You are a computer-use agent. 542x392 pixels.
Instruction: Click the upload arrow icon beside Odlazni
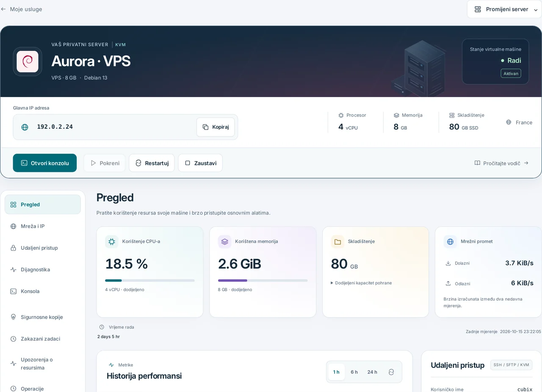click(x=448, y=284)
